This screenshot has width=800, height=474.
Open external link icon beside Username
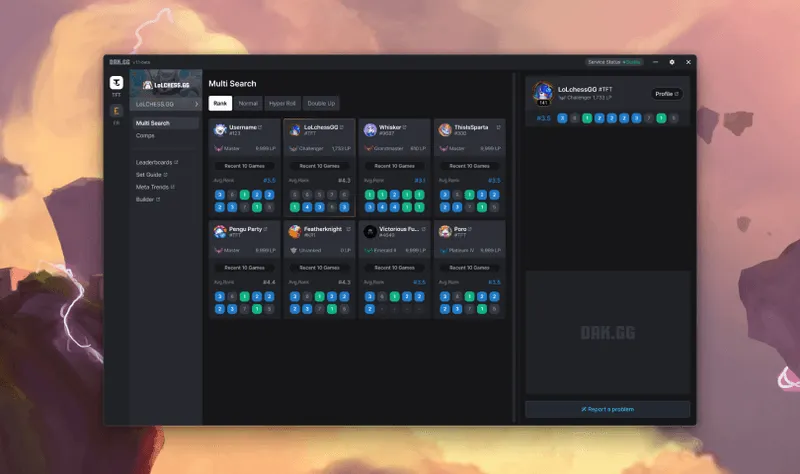(260, 127)
